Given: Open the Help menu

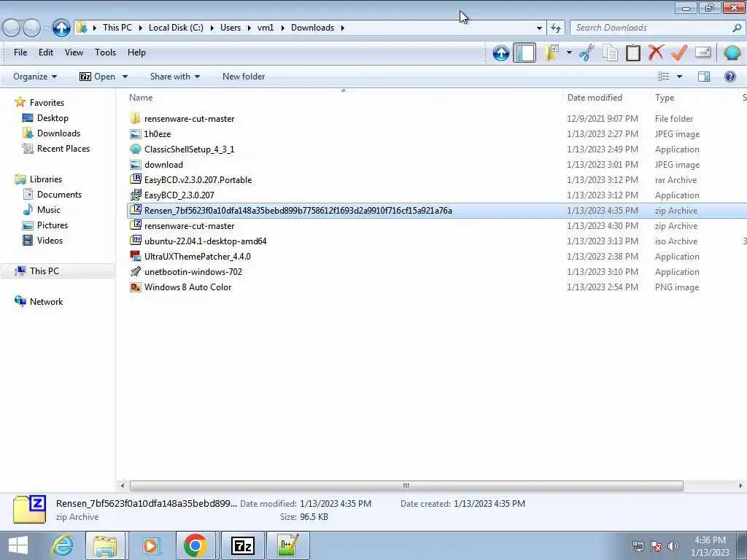Looking at the screenshot, I should 136,52.
